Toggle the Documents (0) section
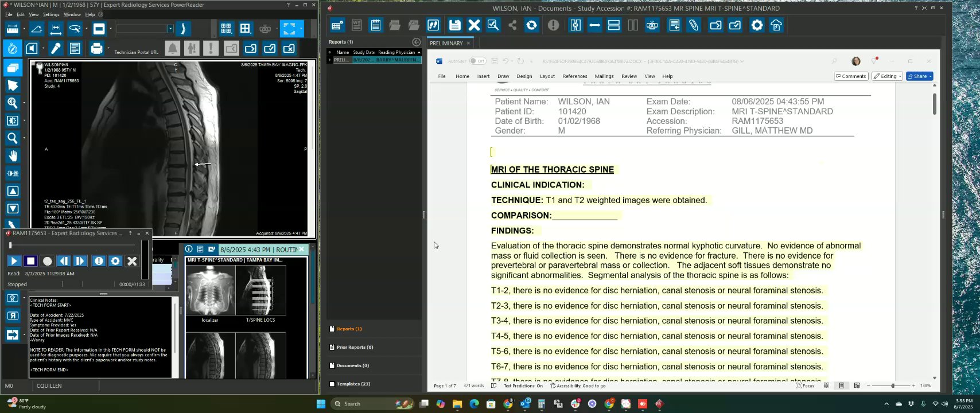The image size is (980, 413). click(332, 366)
